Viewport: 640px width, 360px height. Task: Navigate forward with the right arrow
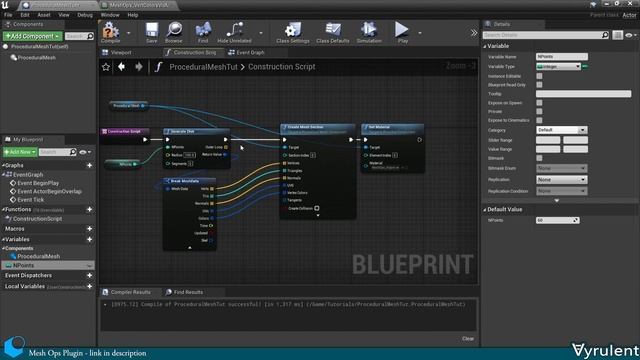pos(139,67)
